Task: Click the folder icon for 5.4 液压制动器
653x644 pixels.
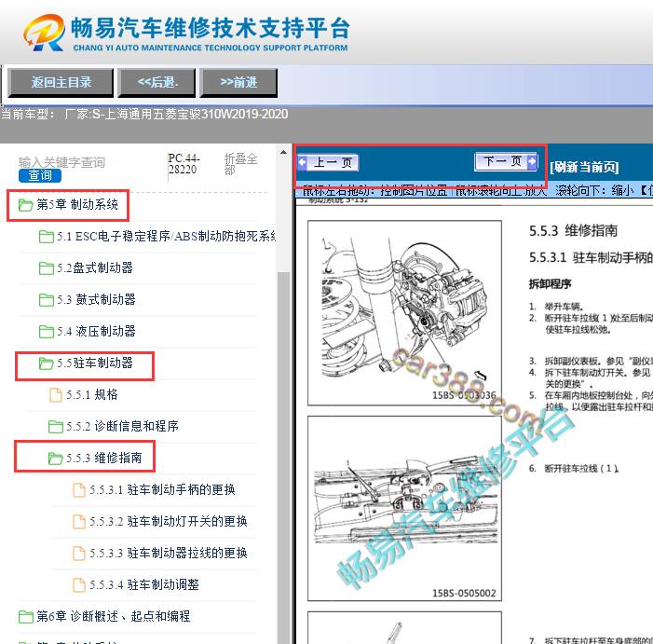Action: [x=47, y=332]
